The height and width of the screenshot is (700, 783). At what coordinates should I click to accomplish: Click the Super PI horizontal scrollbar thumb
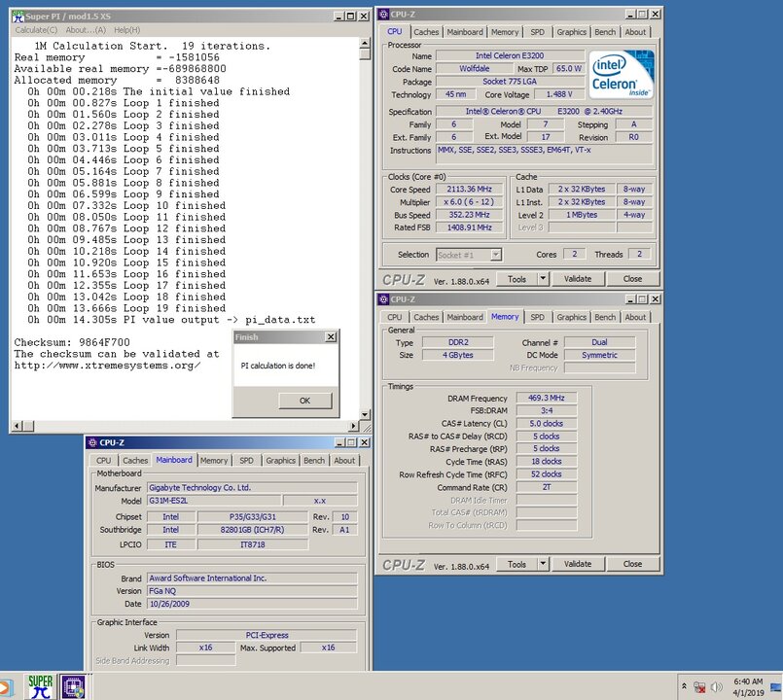click(x=28, y=426)
